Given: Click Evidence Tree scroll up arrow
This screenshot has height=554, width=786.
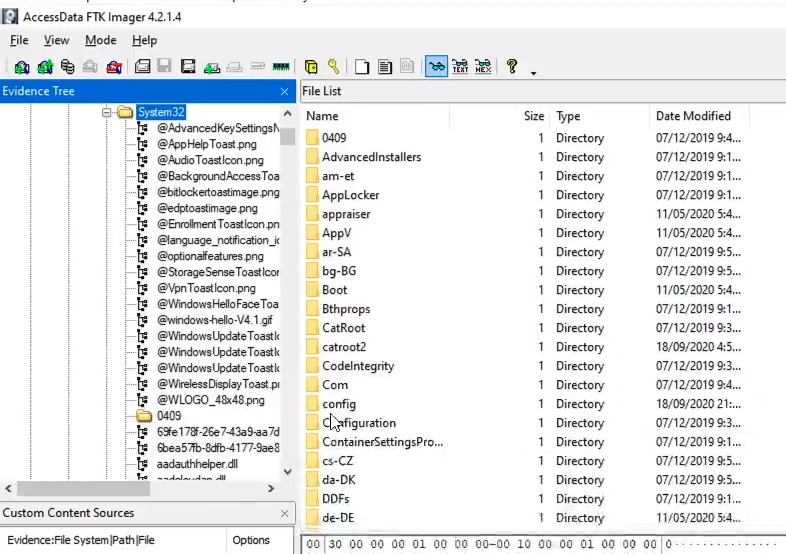Looking at the screenshot, I should [x=287, y=113].
